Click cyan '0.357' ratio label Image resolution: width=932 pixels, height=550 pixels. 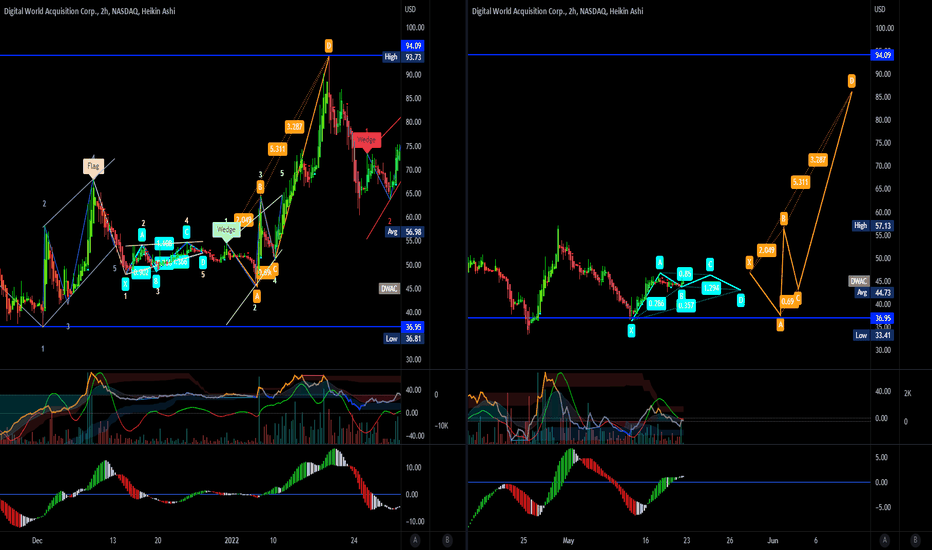686,305
